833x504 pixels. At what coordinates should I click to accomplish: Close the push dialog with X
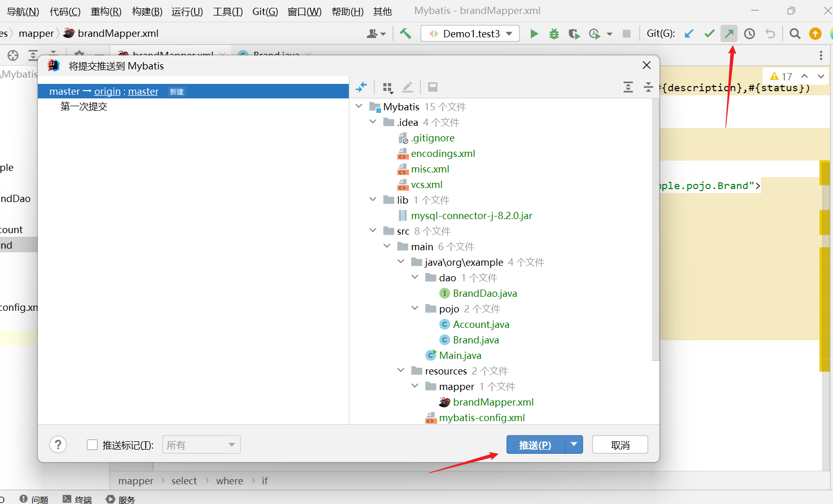pos(646,65)
